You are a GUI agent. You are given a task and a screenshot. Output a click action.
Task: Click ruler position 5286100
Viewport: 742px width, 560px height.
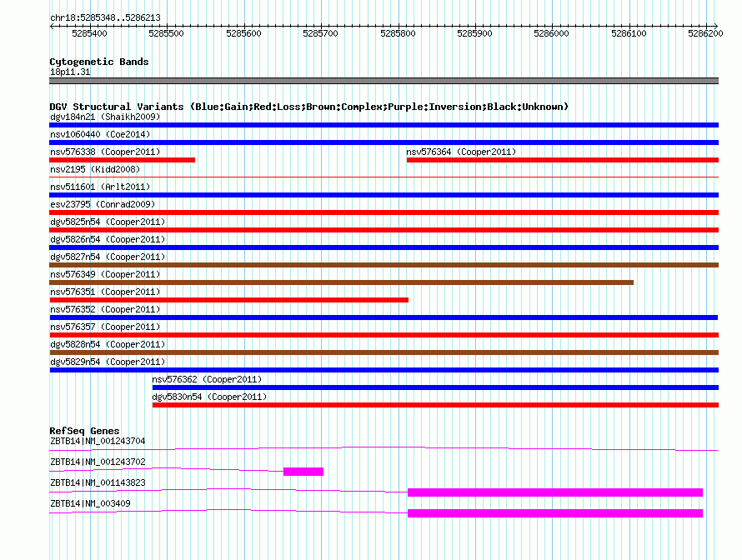pos(629,33)
